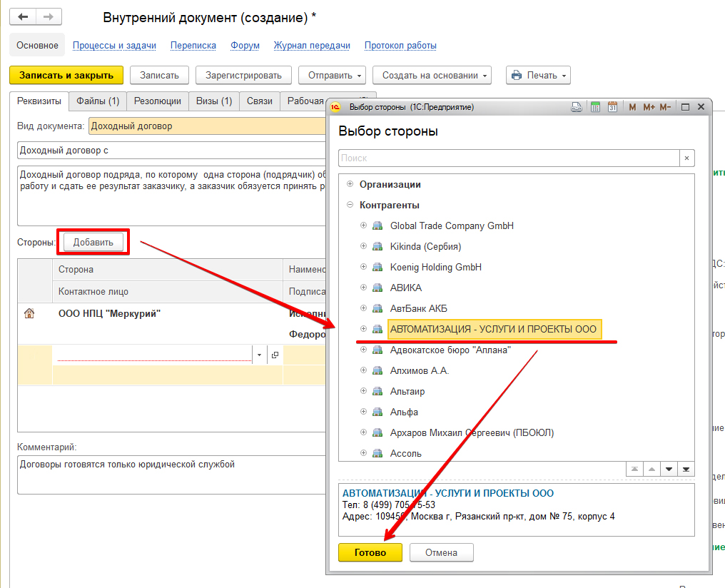The image size is (725, 588).
Task: Open the Процессы и задачи link
Action: pos(114,46)
